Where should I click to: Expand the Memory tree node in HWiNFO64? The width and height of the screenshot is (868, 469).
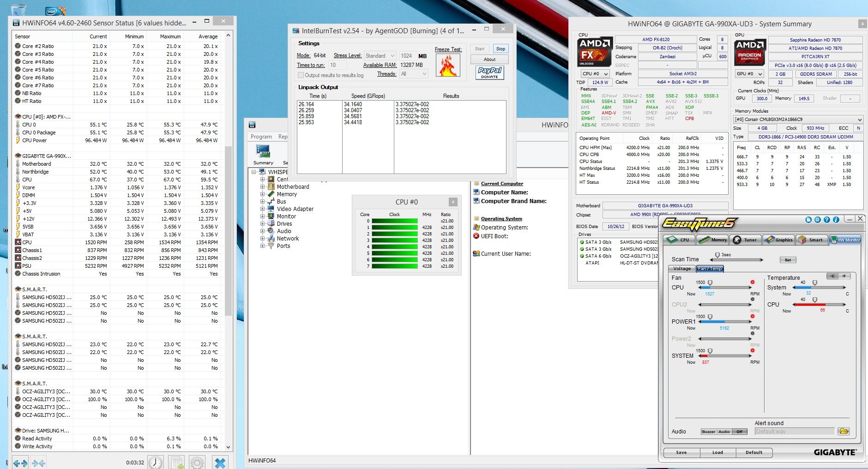coord(262,194)
